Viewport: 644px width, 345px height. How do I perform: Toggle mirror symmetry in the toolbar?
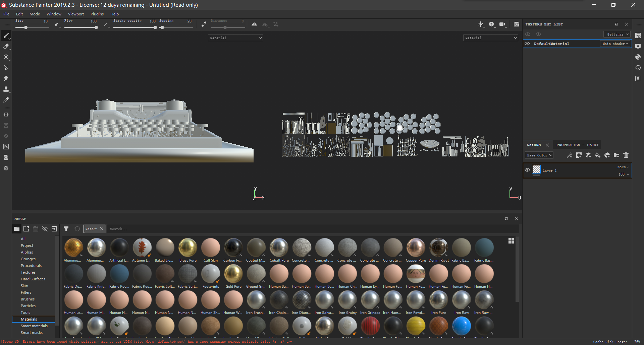click(254, 24)
